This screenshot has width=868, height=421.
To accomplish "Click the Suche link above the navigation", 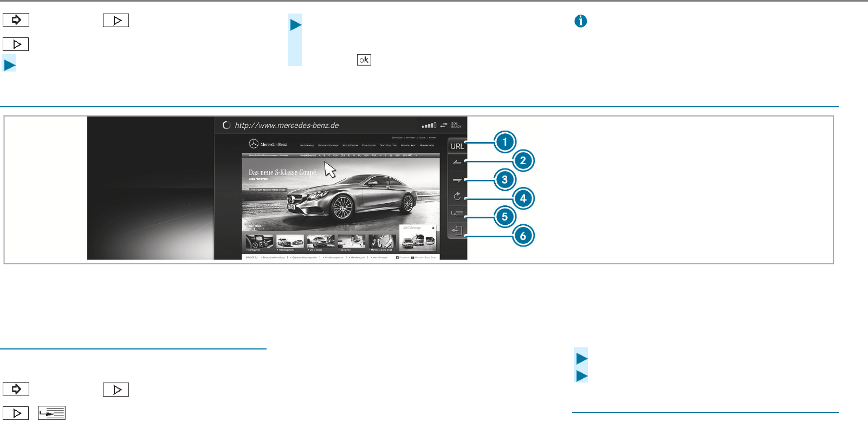I will click(422, 138).
